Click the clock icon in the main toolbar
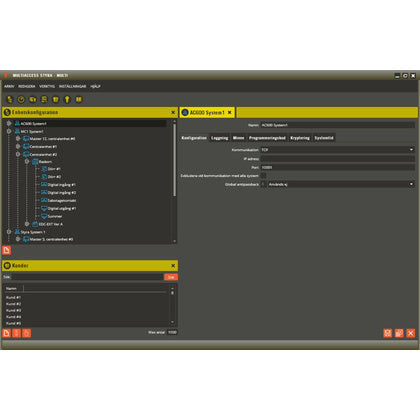This screenshot has width=420, height=420. tap(21, 99)
